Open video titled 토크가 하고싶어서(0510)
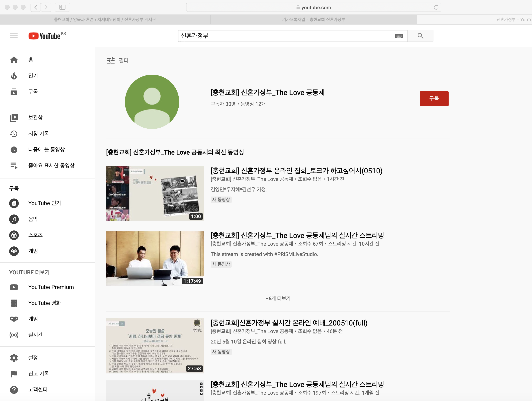 [x=296, y=171]
